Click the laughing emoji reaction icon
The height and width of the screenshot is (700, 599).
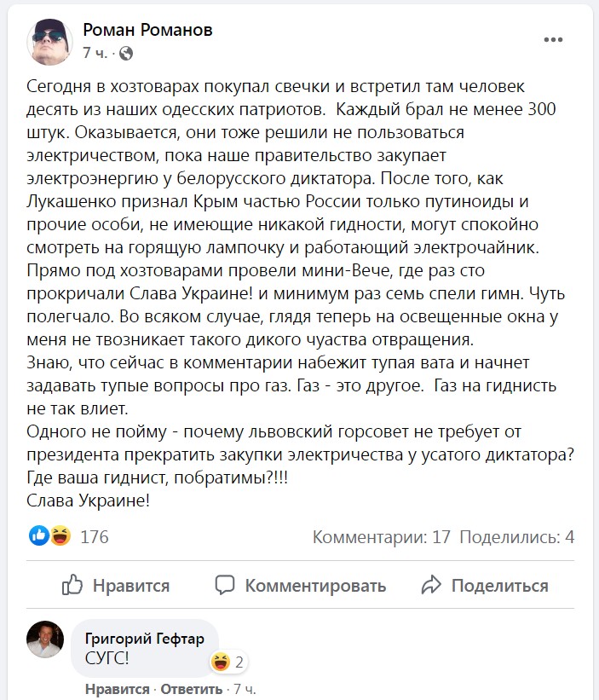(x=60, y=535)
